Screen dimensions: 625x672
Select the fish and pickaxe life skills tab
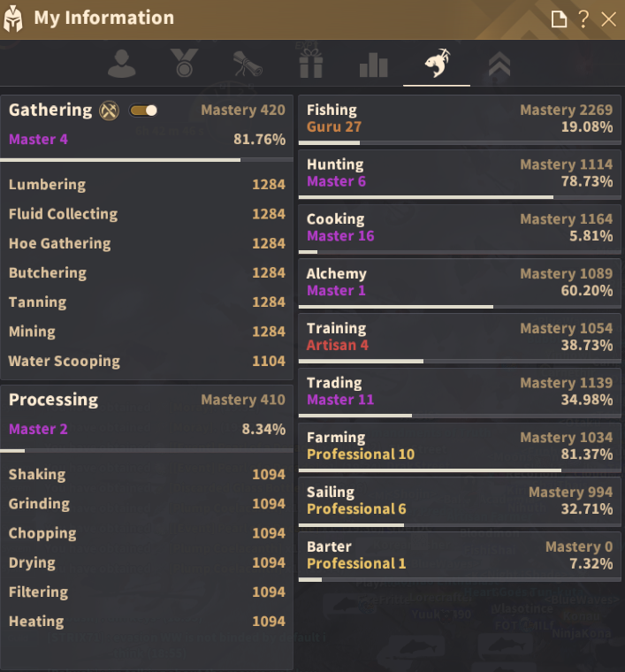[437, 64]
